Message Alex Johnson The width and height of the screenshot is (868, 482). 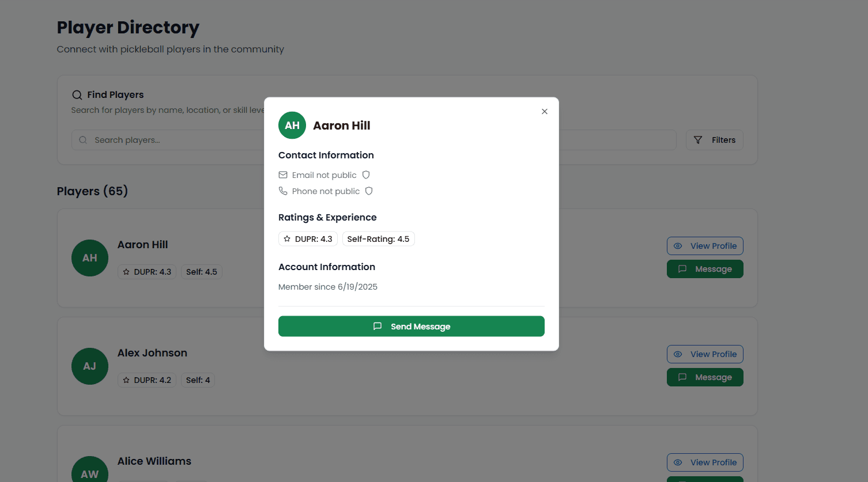click(705, 377)
